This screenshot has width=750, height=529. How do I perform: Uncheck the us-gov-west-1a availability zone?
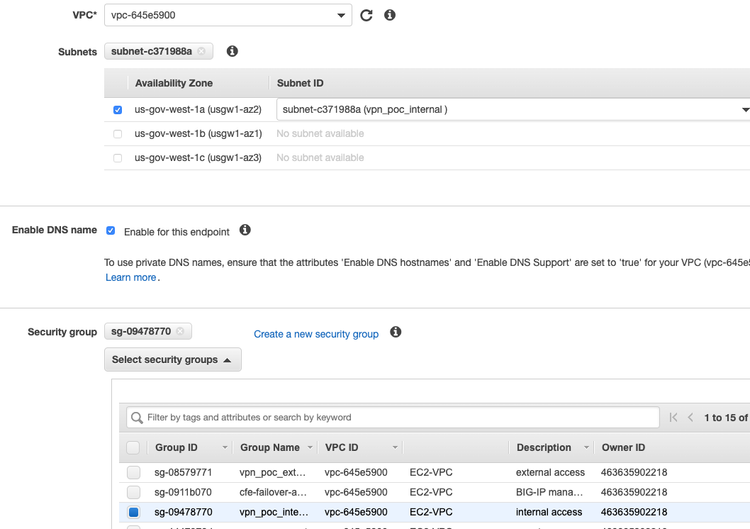[x=118, y=110]
